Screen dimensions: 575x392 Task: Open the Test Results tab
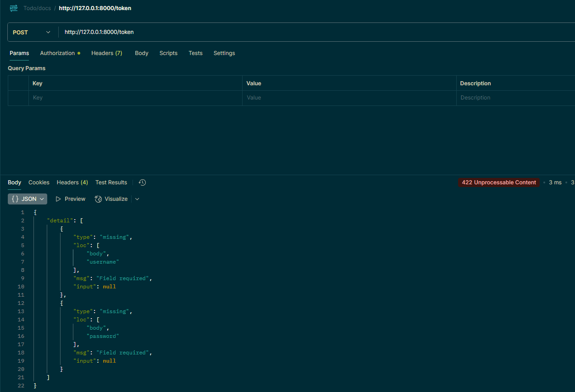[111, 182]
